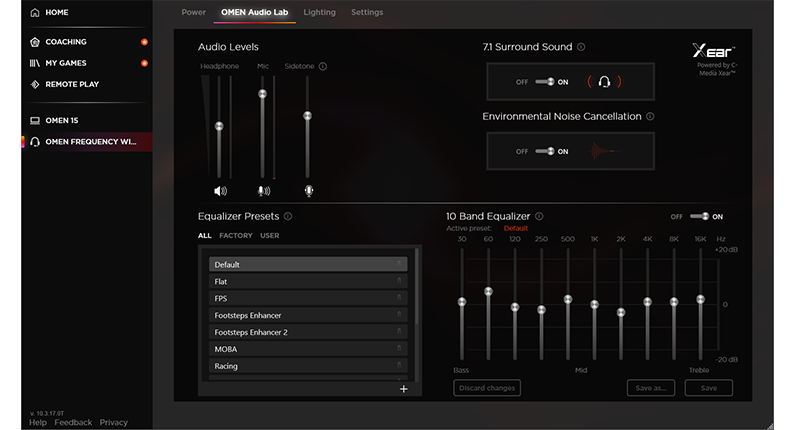Click Coaching notification dot
795x430 pixels.
[x=144, y=42]
